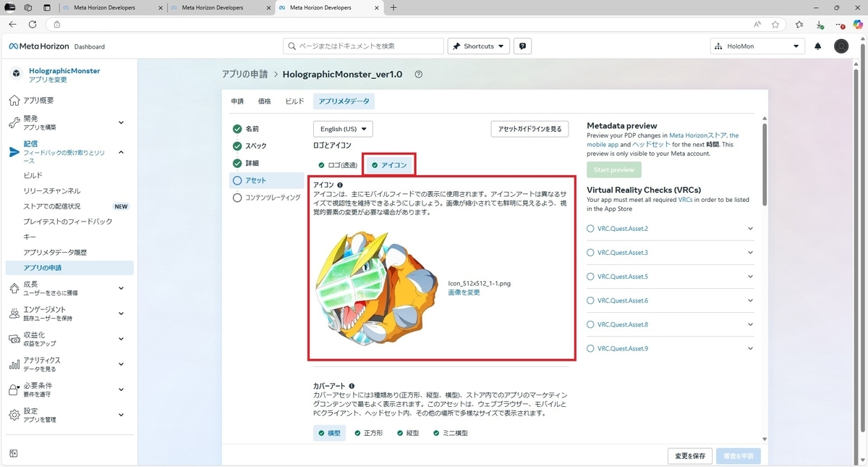Open the Copilot icon in browser toolbar
Image resolution: width=868 pixels, height=467 pixels.
coord(858,24)
